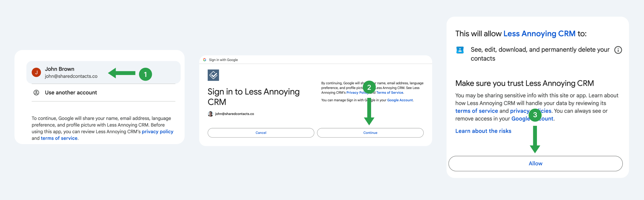
Task: Open Learn about the risks link
Action: [x=483, y=131]
